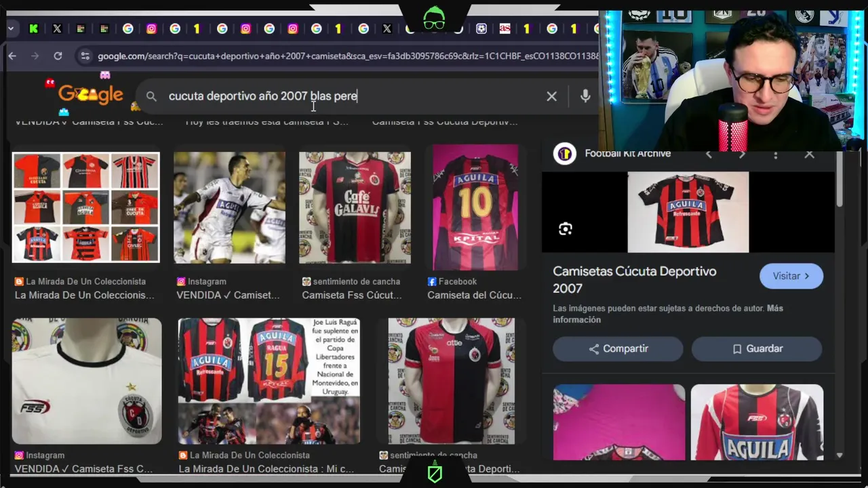Open the Aguila number 10 shirt image
868x488 pixels.
(475, 207)
